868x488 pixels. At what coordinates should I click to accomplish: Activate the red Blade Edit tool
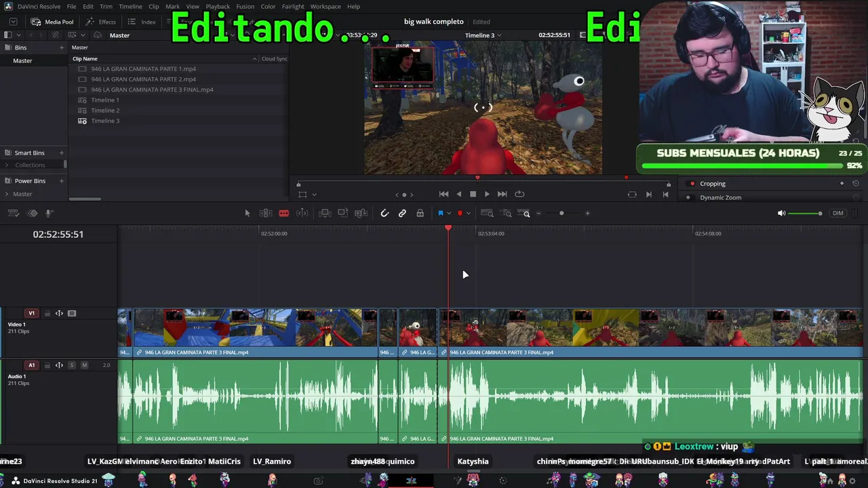click(x=284, y=213)
